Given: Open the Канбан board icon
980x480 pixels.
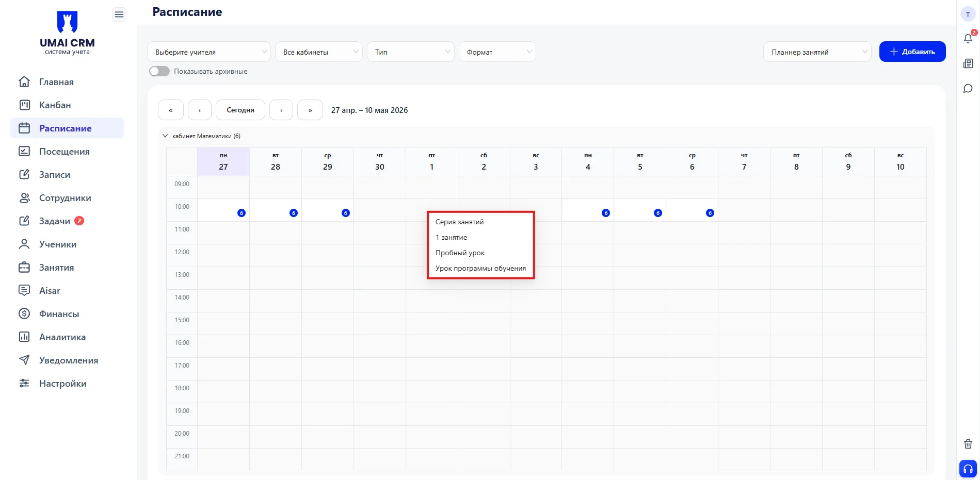Looking at the screenshot, I should (24, 105).
